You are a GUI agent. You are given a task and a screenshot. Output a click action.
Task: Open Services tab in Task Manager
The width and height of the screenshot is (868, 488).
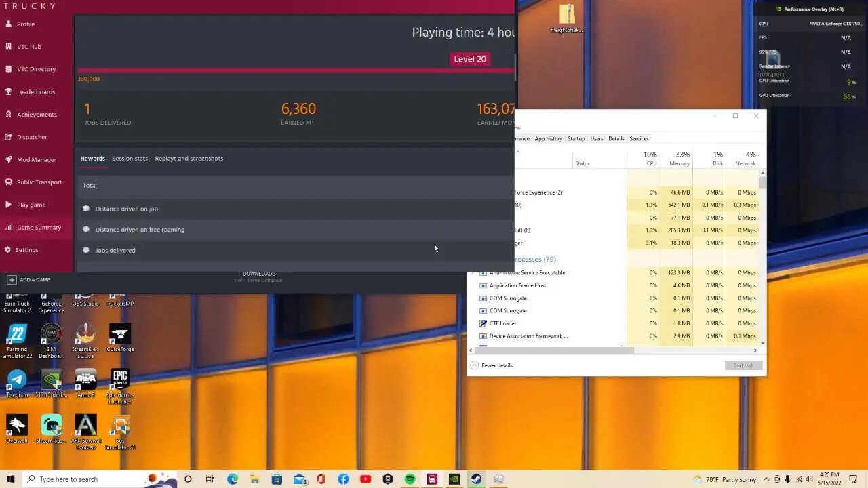[639, 138]
